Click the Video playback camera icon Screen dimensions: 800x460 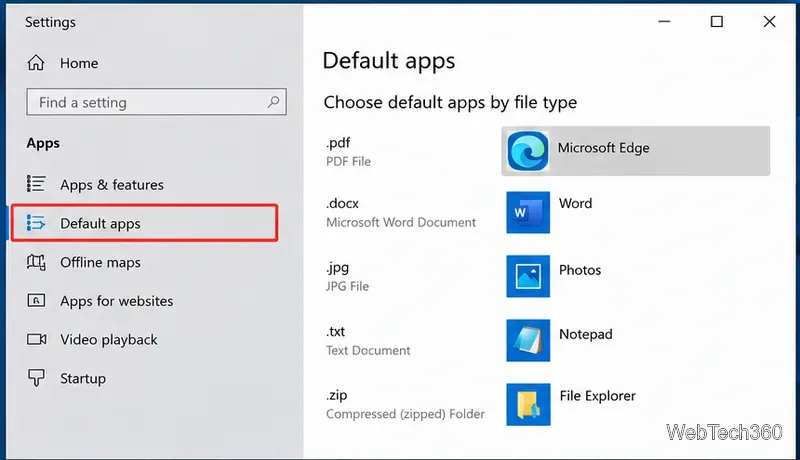[x=36, y=339]
